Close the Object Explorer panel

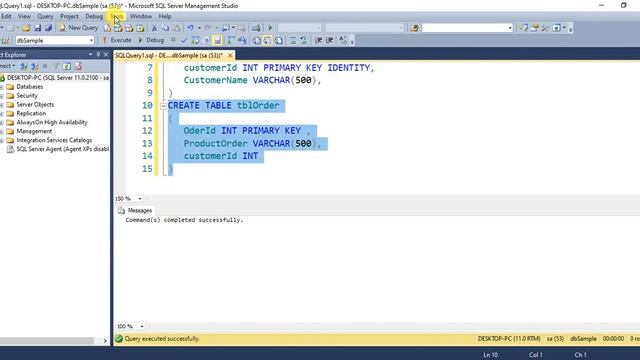point(106,54)
